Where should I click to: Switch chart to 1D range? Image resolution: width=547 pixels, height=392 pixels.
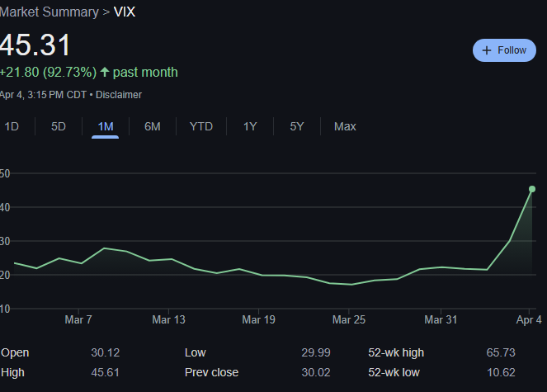12,126
